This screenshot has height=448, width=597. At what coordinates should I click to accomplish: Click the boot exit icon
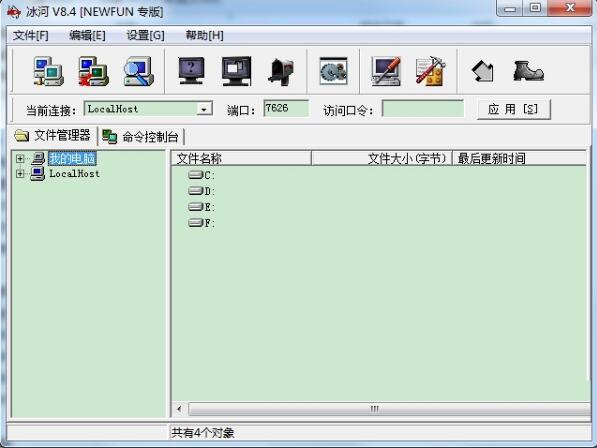point(528,71)
